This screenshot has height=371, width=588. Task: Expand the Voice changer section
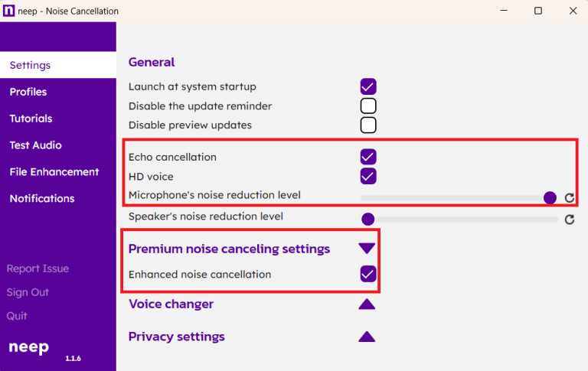coord(367,304)
